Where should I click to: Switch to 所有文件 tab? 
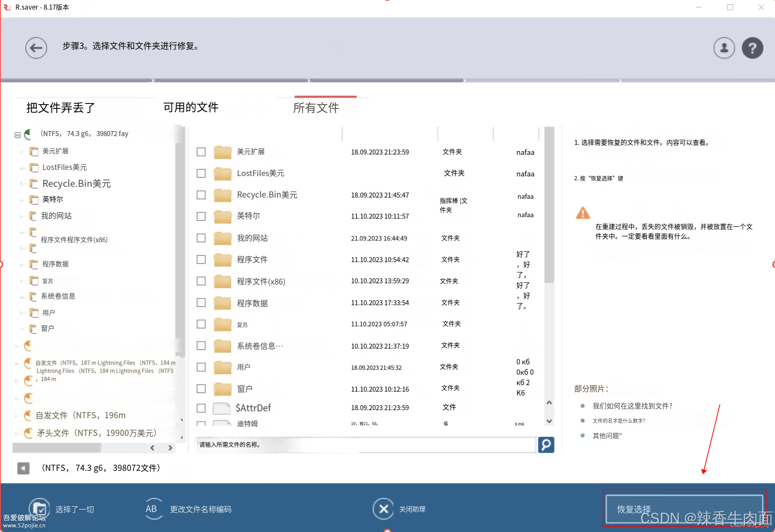click(x=316, y=108)
